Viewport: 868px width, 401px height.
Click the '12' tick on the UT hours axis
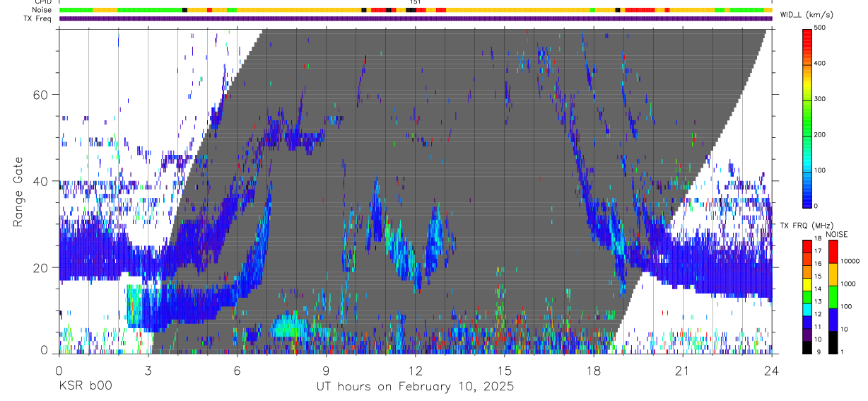(x=415, y=371)
